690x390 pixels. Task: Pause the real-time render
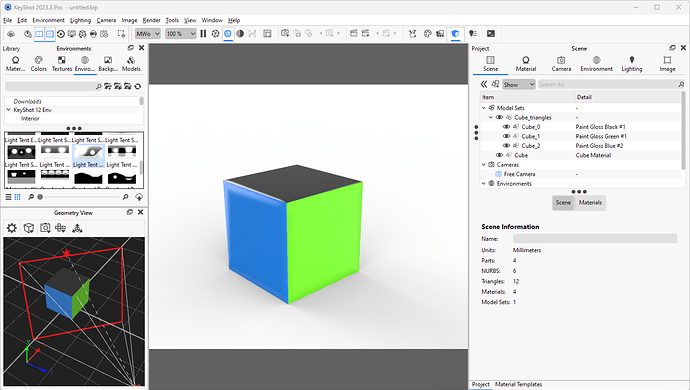(203, 34)
